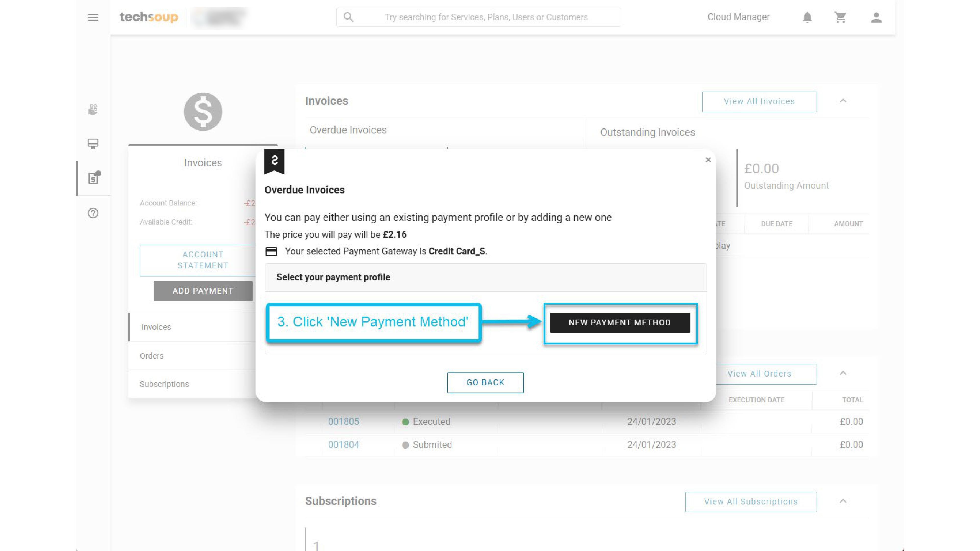This screenshot has width=980, height=551.
Task: Open the help question mark icon
Action: pyautogui.click(x=93, y=213)
